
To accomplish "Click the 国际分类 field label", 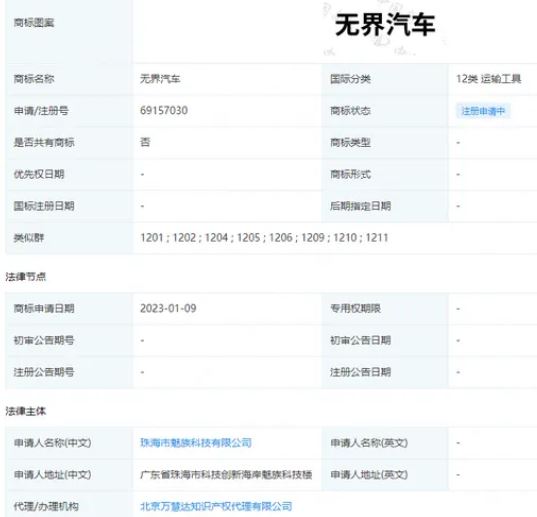I will [x=350, y=79].
